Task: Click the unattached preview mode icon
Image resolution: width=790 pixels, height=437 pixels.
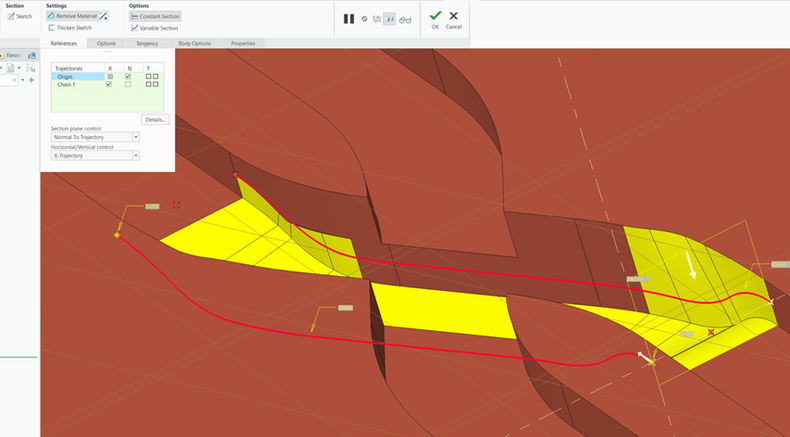Action: (376, 19)
